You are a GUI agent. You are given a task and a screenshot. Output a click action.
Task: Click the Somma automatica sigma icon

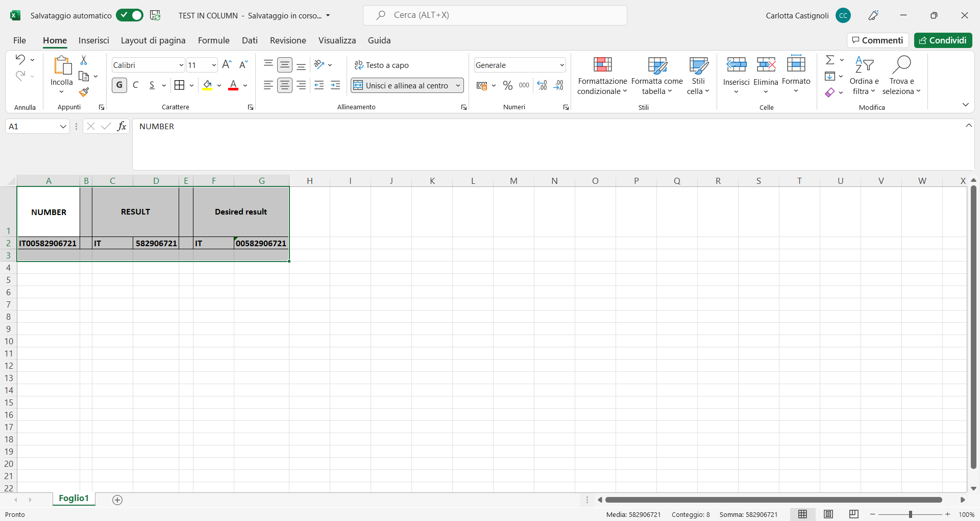829,59
